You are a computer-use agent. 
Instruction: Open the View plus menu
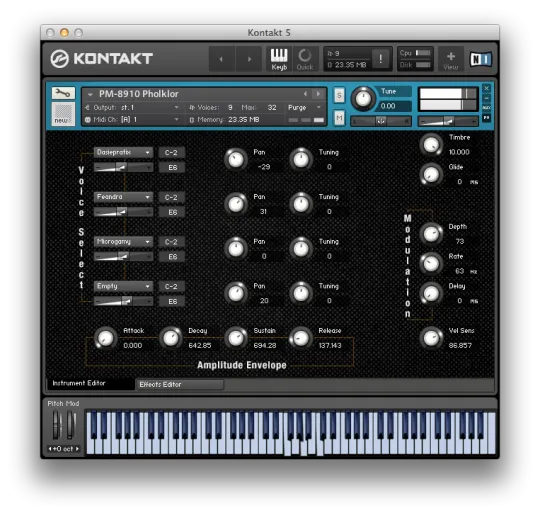click(450, 60)
